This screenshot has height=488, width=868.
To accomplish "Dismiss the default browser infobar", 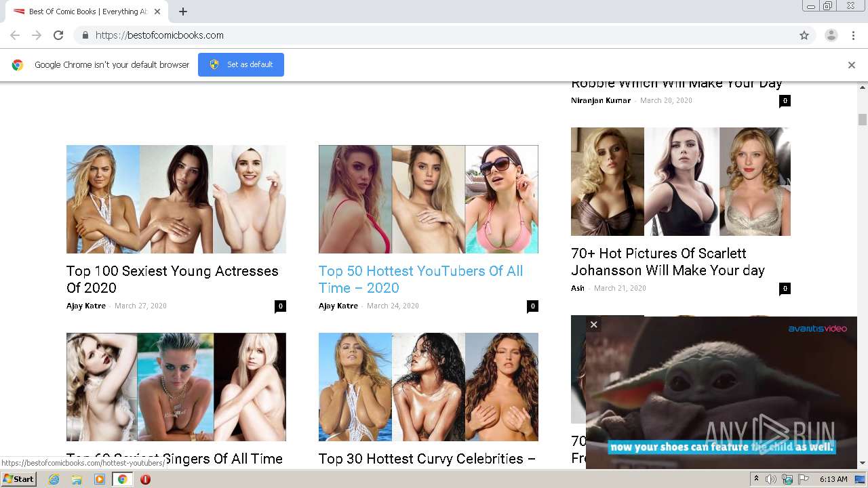I will [852, 65].
